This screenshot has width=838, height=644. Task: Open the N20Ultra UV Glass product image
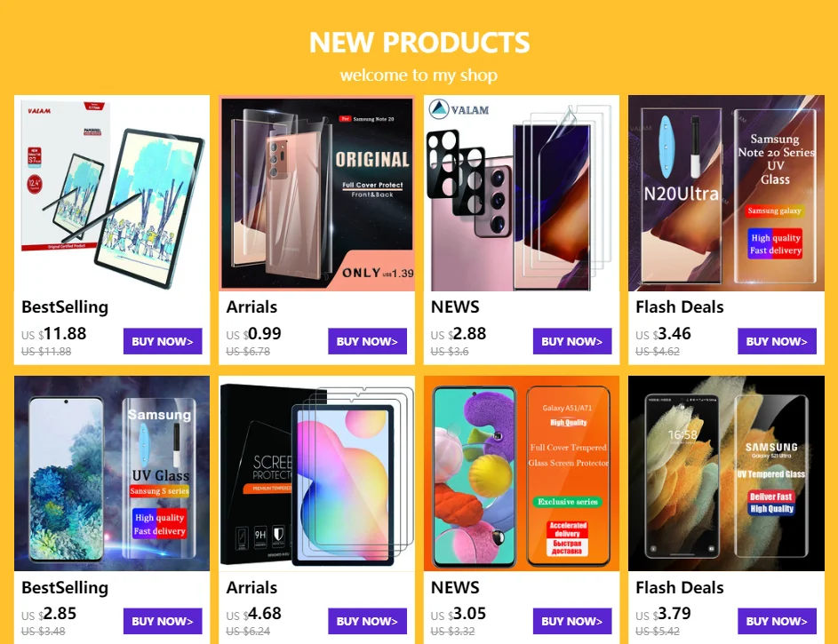click(726, 194)
